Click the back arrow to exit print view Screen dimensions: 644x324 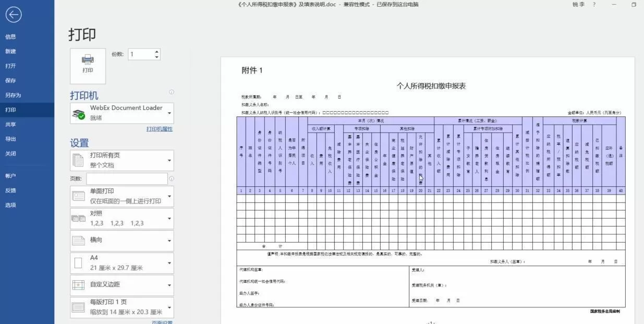pyautogui.click(x=14, y=15)
